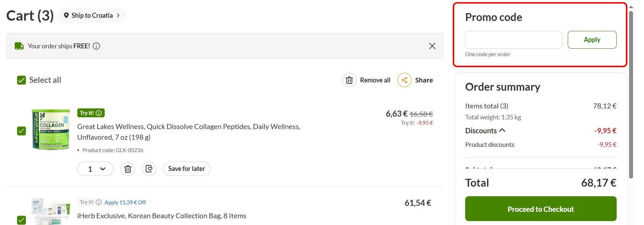Toggle the Select all checkbox
Screen dimensions: 644x225
21,80
